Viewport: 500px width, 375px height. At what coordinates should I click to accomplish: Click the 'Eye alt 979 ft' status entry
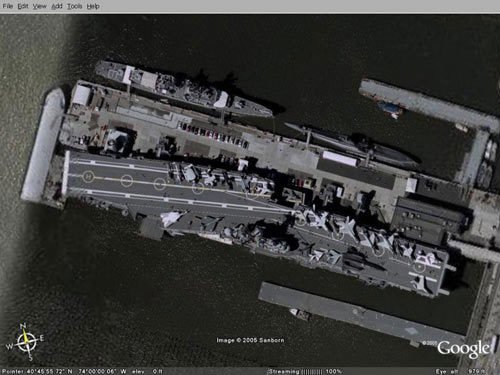pyautogui.click(x=460, y=371)
